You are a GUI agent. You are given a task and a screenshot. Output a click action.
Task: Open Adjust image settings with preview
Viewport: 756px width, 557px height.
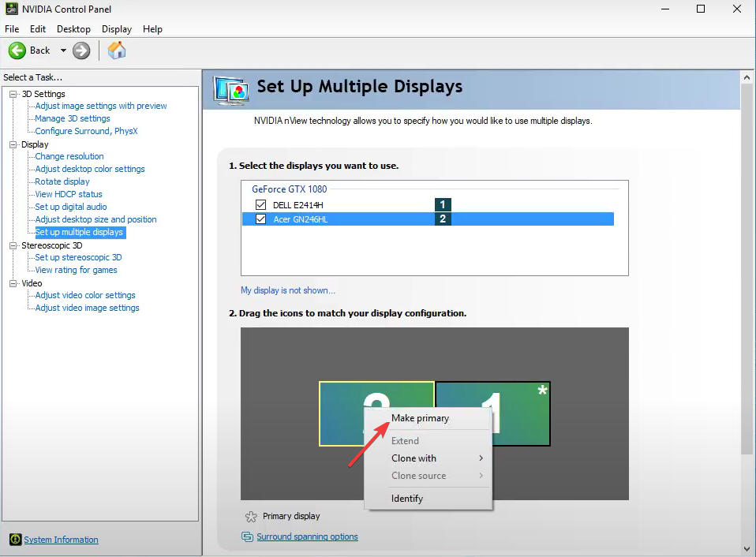pos(101,106)
